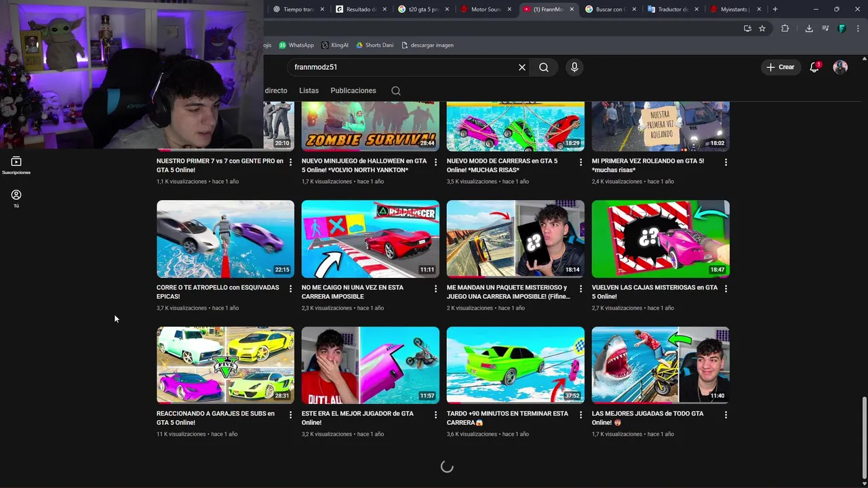Bookmark this page with star icon
The width and height of the screenshot is (868, 488).
pyautogui.click(x=762, y=28)
